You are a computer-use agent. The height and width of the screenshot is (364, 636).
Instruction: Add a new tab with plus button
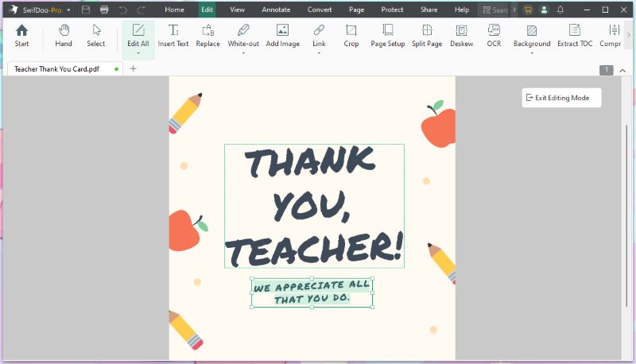coord(133,69)
